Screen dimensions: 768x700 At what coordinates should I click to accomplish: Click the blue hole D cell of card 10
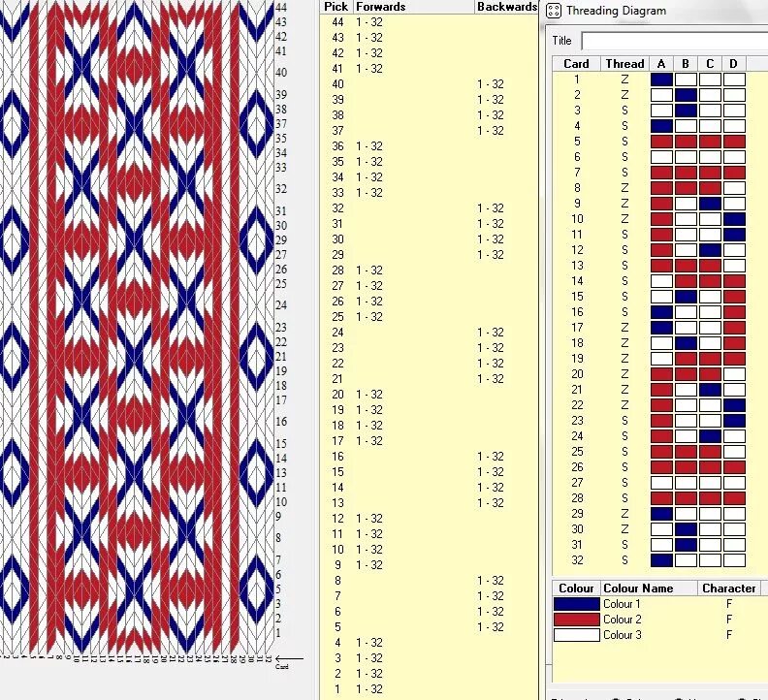click(x=734, y=219)
